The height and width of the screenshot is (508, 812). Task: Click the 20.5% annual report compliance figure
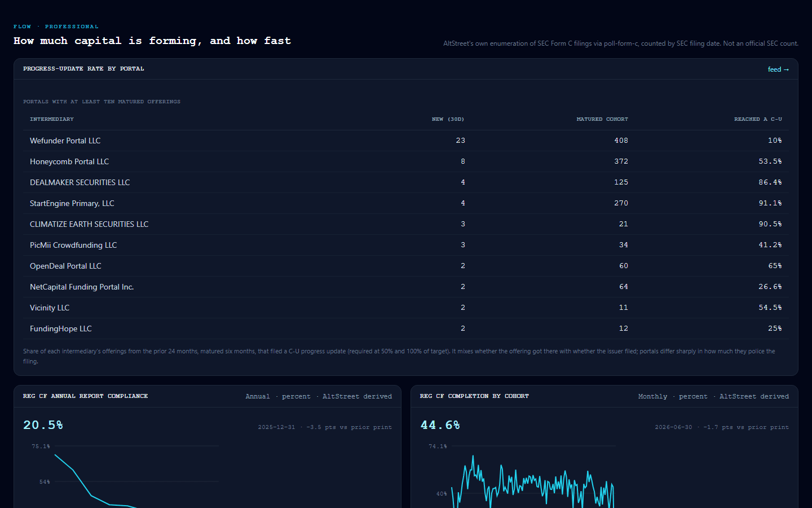pos(43,425)
